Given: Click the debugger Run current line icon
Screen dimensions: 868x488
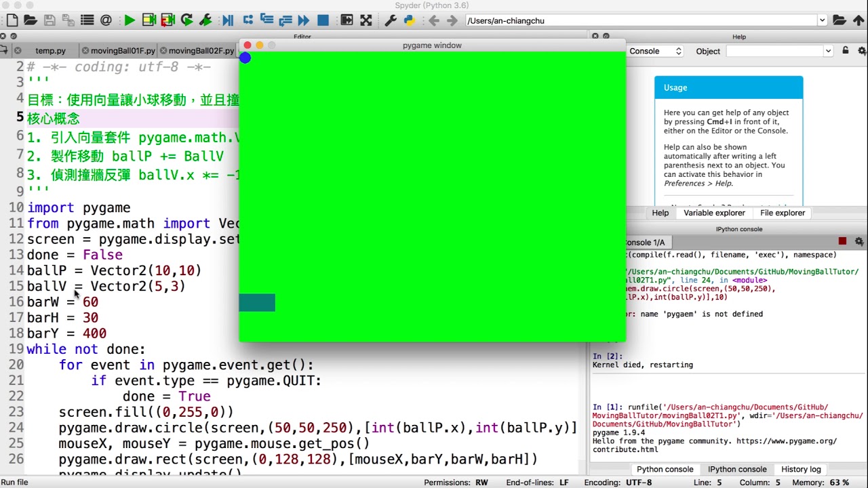Looking at the screenshot, I should pos(248,20).
